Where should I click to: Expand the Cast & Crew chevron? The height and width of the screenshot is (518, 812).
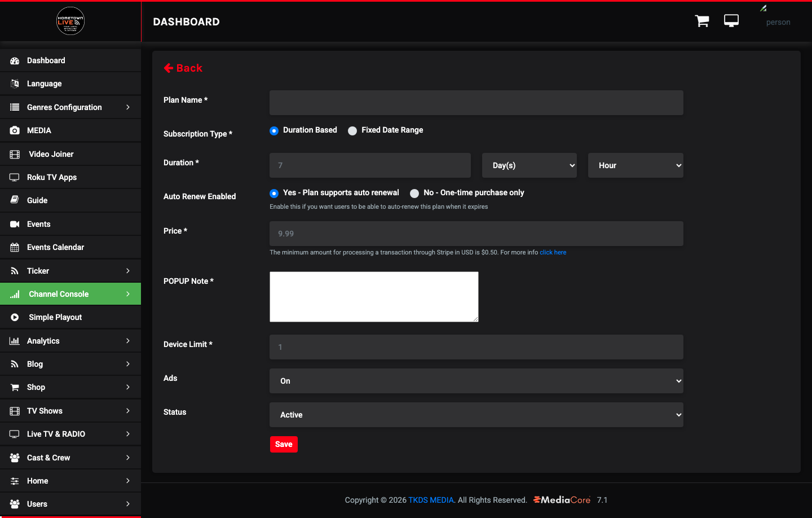pyautogui.click(x=128, y=458)
